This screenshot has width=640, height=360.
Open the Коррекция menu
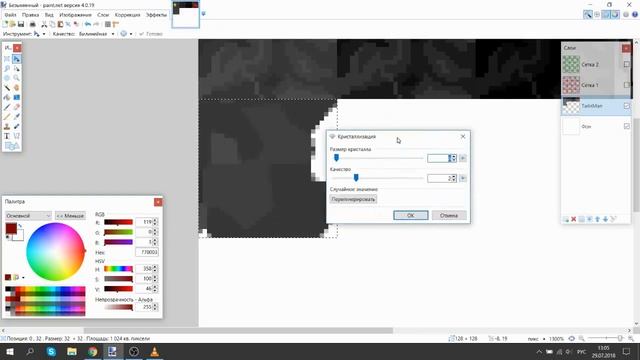tap(127, 15)
